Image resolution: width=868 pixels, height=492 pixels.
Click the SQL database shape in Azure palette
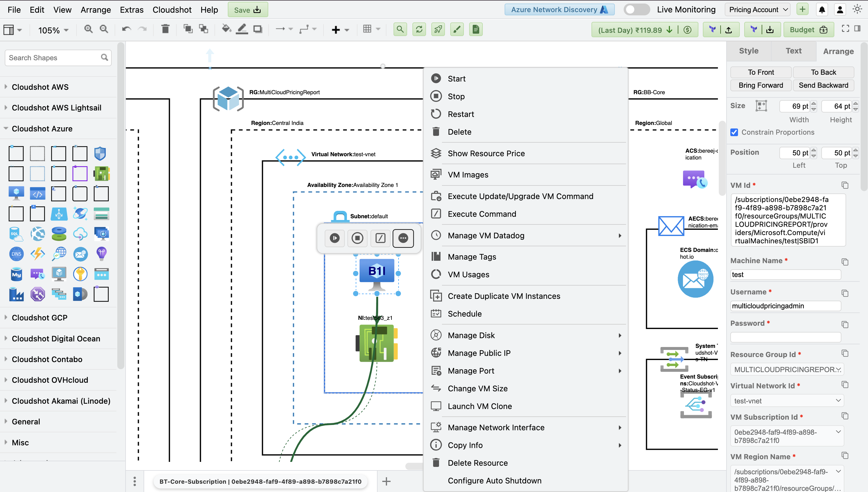pyautogui.click(x=16, y=234)
